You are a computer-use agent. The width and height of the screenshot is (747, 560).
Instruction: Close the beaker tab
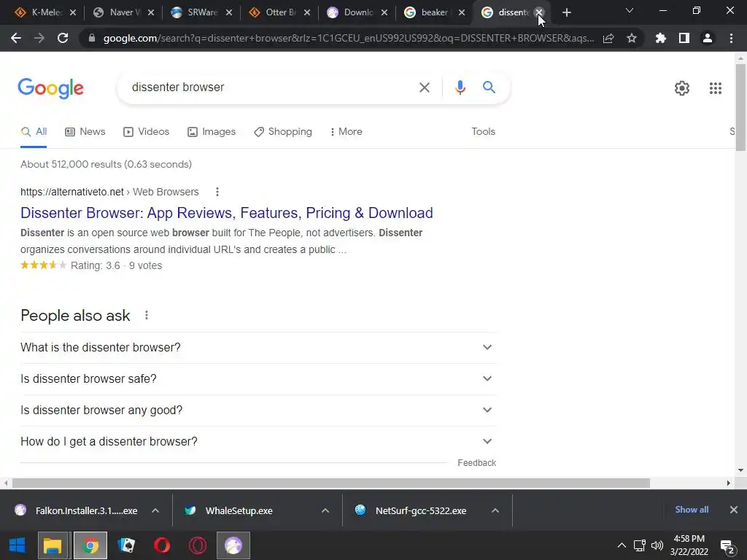tap(461, 12)
